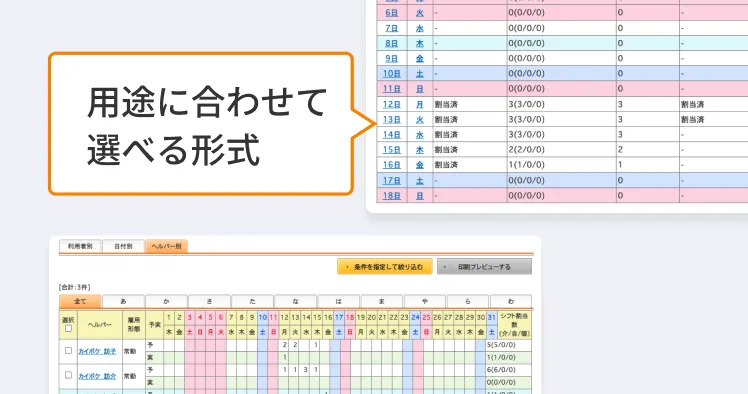Open the 12日 date link

click(x=392, y=104)
